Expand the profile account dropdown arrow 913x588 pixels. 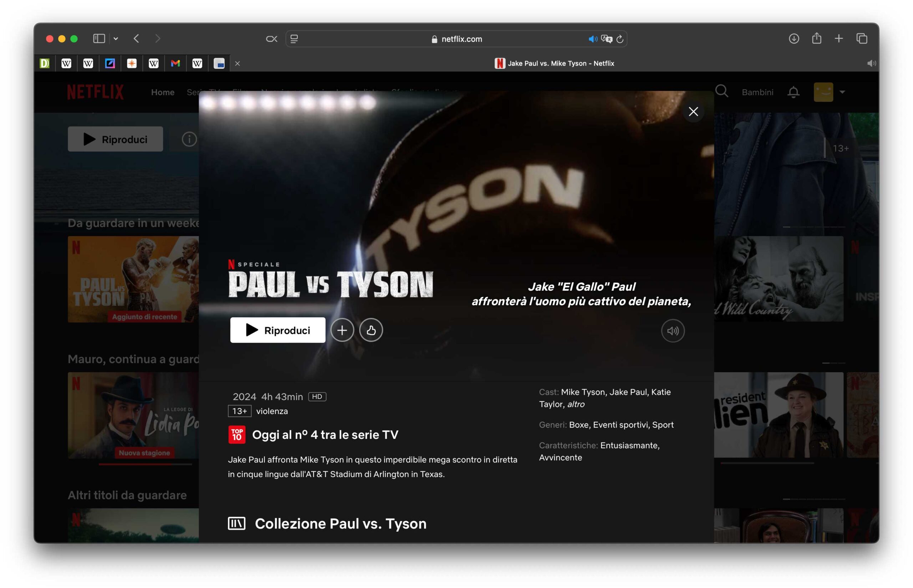pyautogui.click(x=842, y=92)
